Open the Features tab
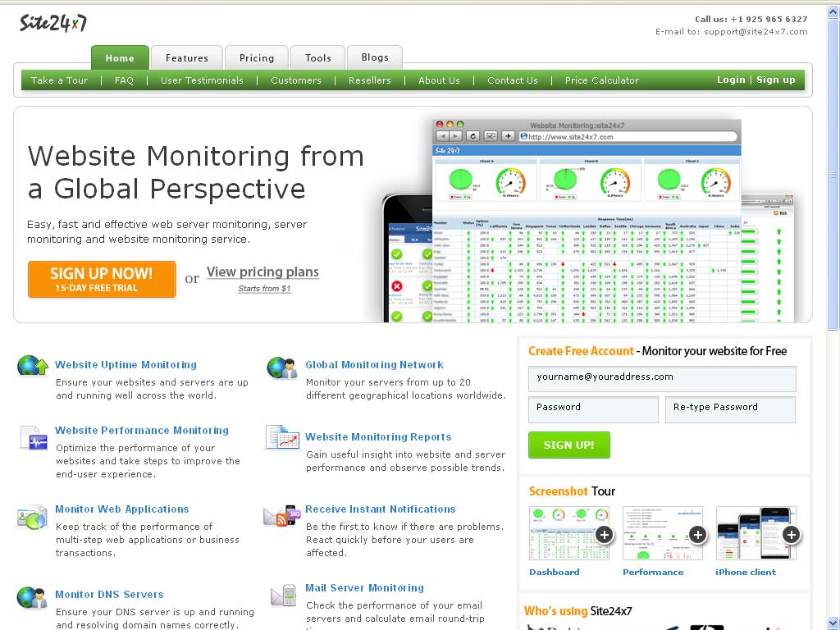Image resolution: width=840 pixels, height=630 pixels. pyautogui.click(x=186, y=58)
